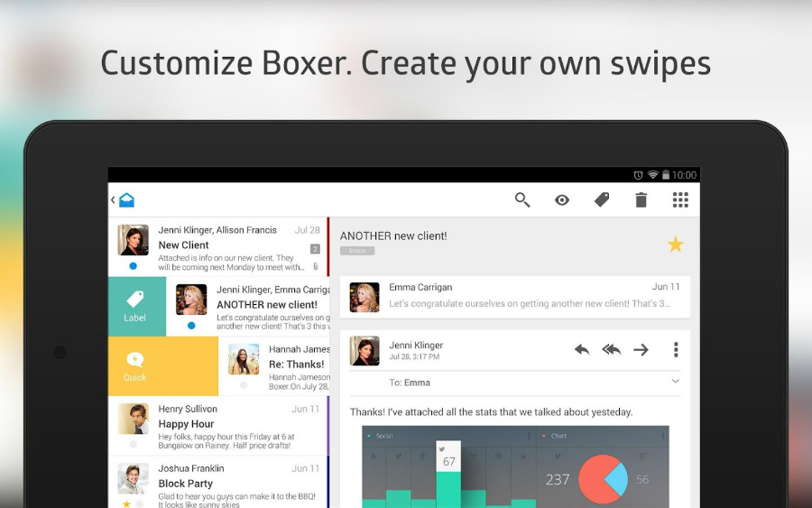Reply to Jenni Klinger's message

tap(582, 350)
